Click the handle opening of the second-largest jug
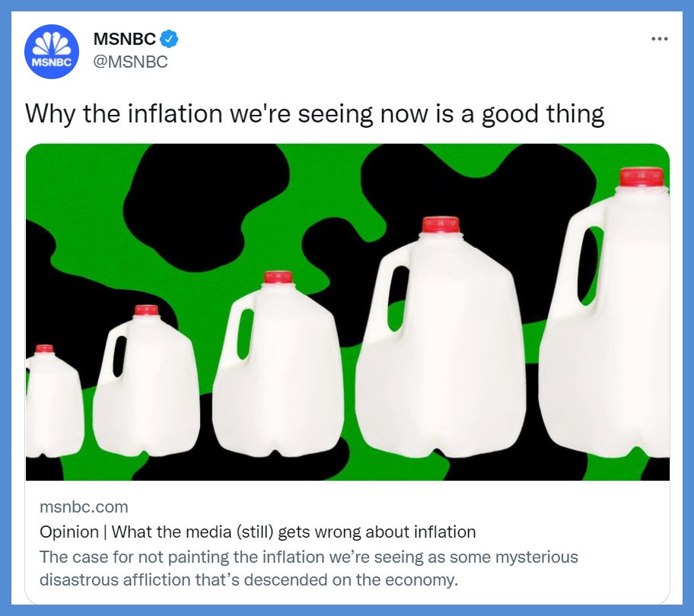This screenshot has width=694, height=616. click(398, 298)
